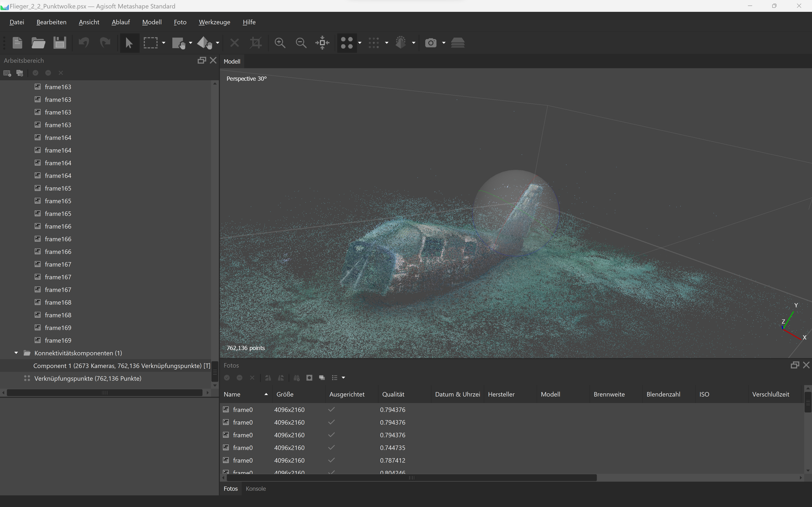The height and width of the screenshot is (507, 812).
Task: Click the Zoom Out magnifier icon
Action: pyautogui.click(x=301, y=43)
